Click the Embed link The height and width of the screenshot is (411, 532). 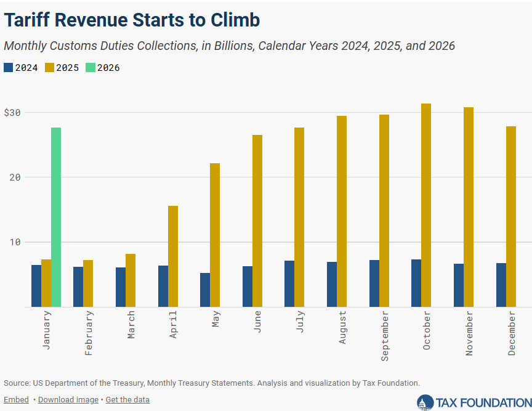pyautogui.click(x=16, y=399)
